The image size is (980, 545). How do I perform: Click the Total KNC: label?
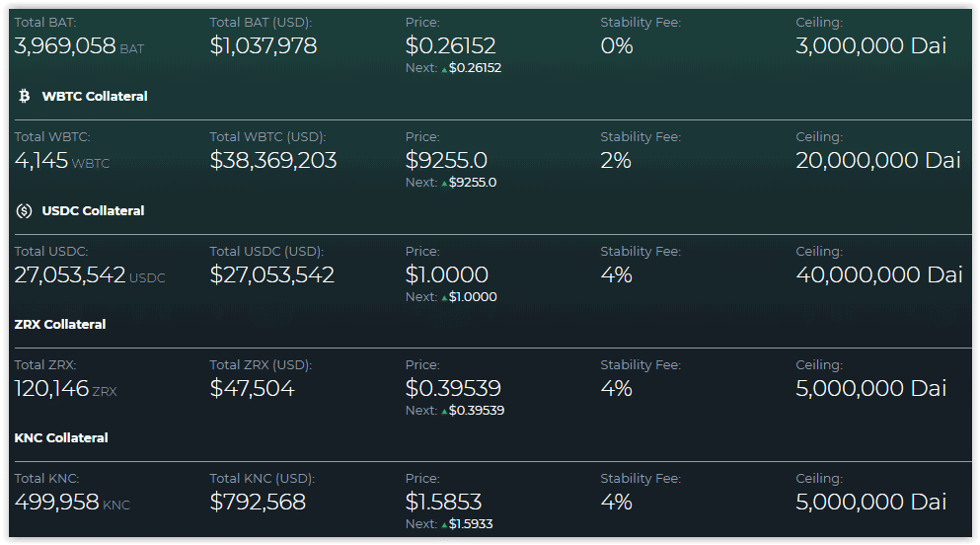pyautogui.click(x=46, y=479)
